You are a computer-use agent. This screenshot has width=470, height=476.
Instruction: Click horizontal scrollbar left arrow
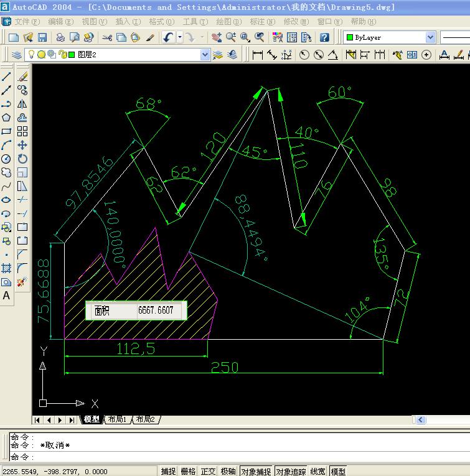click(x=421, y=420)
